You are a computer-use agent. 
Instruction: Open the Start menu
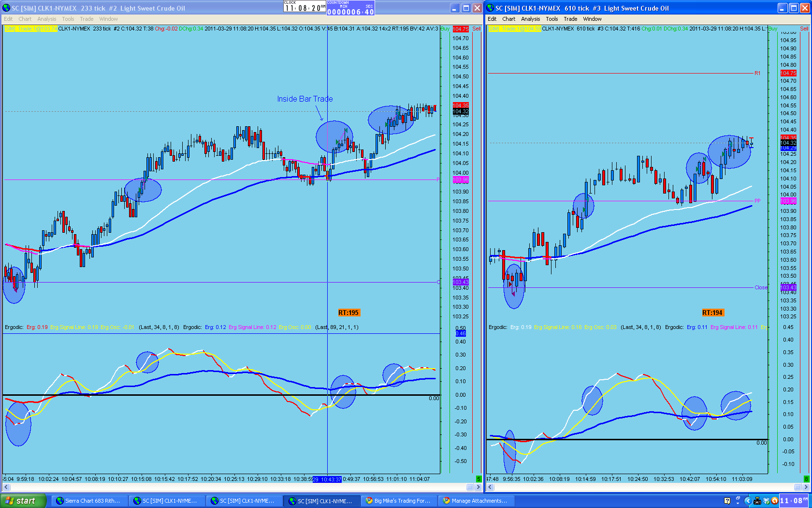23,501
